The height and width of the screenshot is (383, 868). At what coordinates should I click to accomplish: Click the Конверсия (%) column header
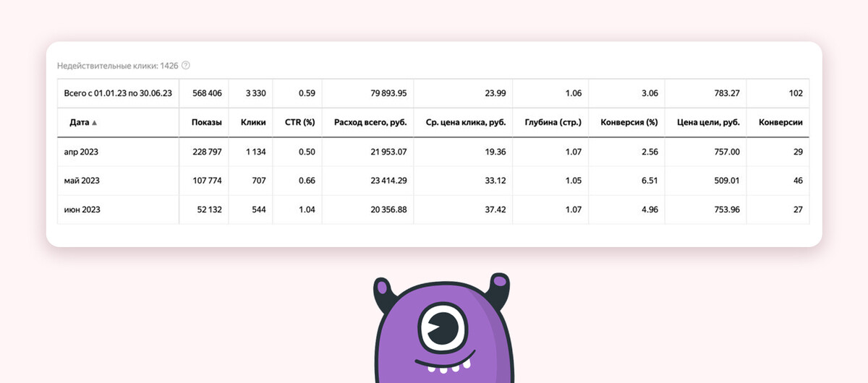click(629, 122)
